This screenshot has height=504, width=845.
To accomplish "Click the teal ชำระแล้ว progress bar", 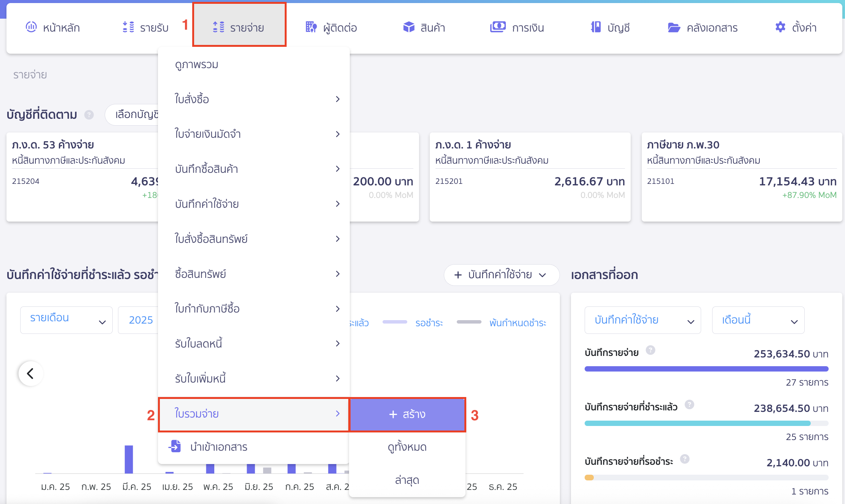I will coord(698,423).
